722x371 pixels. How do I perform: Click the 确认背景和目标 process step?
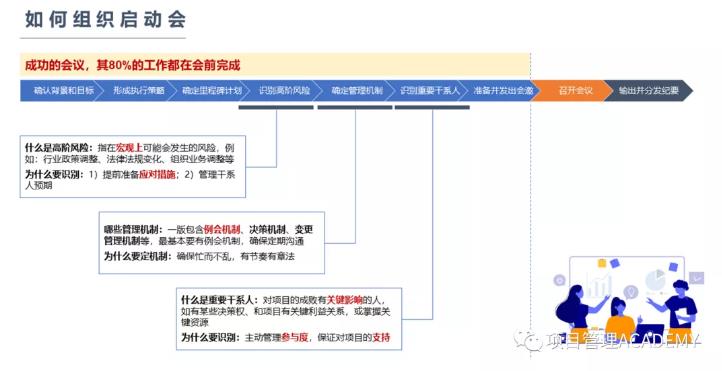pyautogui.click(x=62, y=90)
